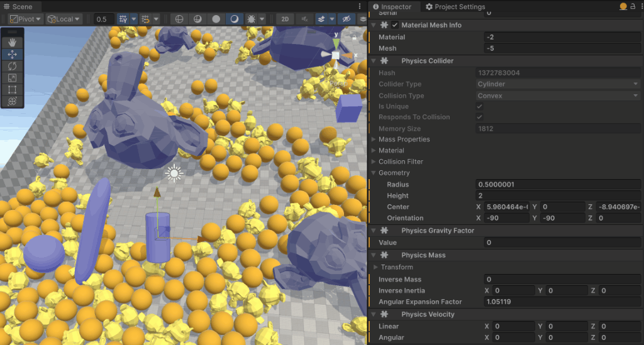
Task: Click the scene view options kebab menu
Action: 360,6
